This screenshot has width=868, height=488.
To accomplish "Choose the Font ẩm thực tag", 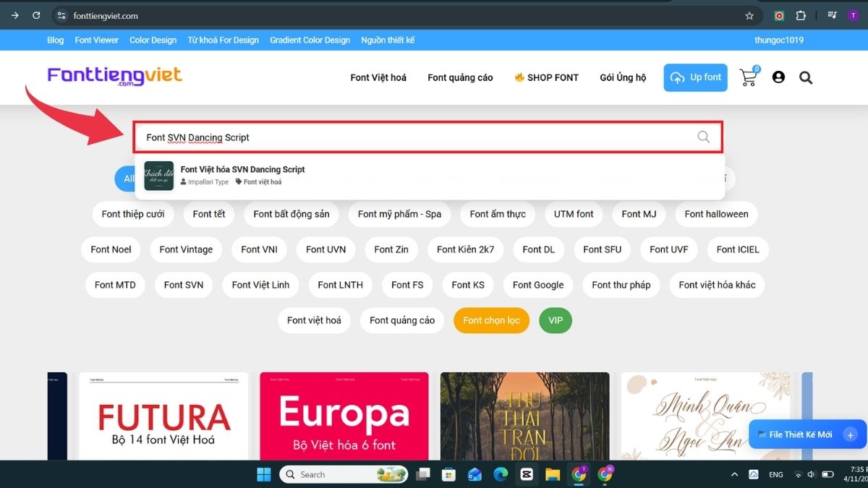I will (x=498, y=214).
